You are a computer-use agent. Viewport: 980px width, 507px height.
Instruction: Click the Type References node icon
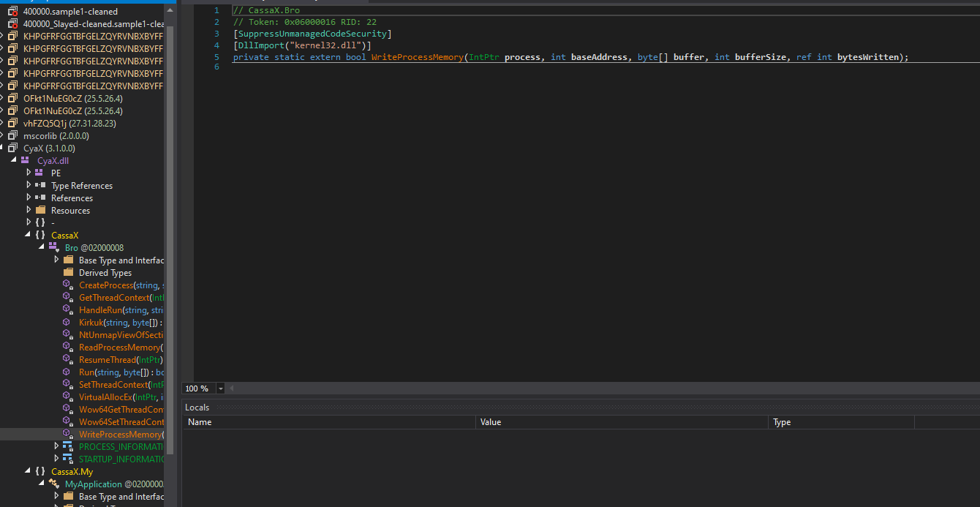40,186
